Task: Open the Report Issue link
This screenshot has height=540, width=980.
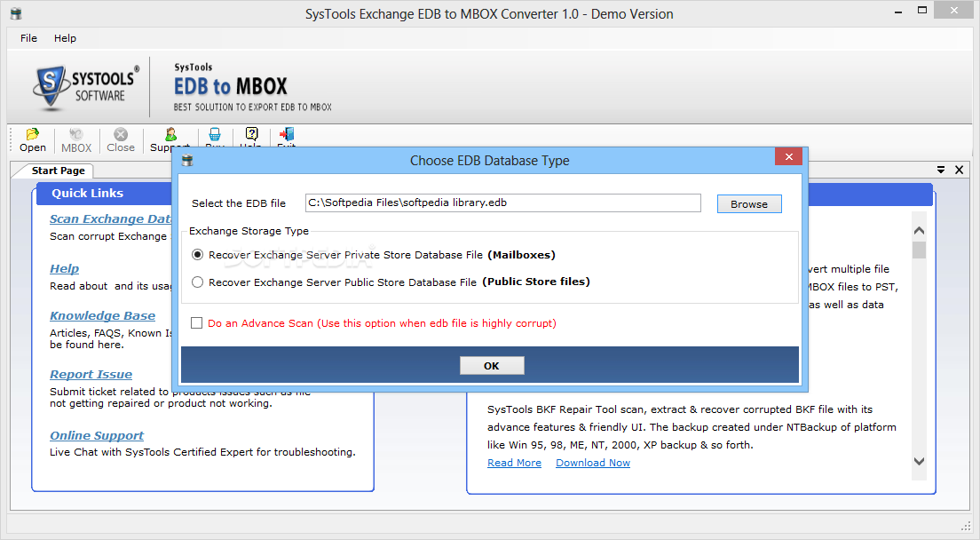Action: (x=91, y=375)
